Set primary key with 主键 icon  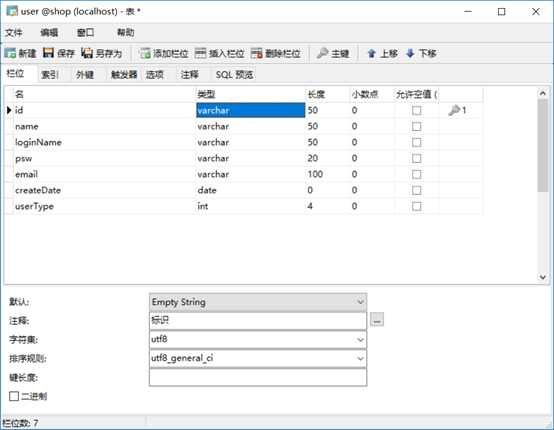(323, 53)
